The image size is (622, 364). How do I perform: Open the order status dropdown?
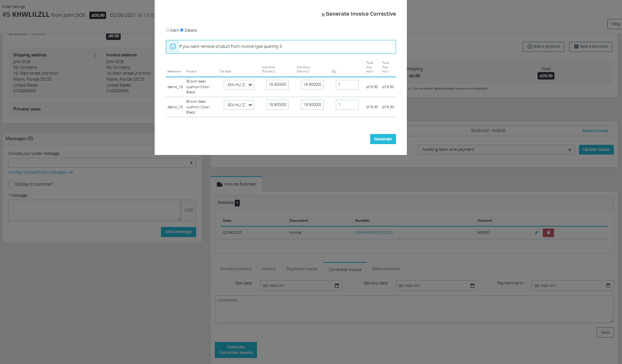click(x=496, y=150)
